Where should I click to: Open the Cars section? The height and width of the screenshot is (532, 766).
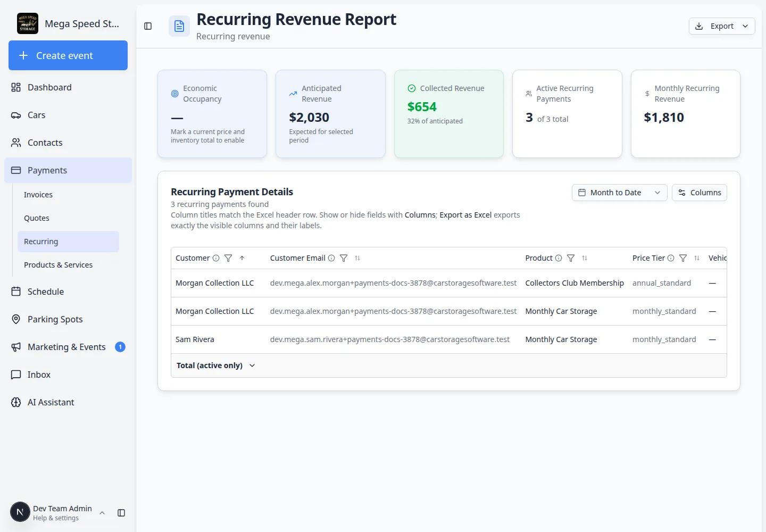pos(68,115)
